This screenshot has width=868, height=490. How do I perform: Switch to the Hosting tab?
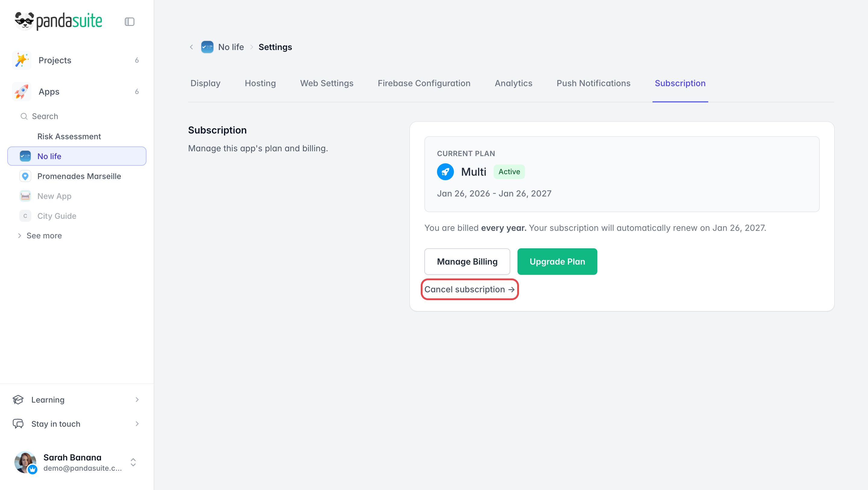260,83
